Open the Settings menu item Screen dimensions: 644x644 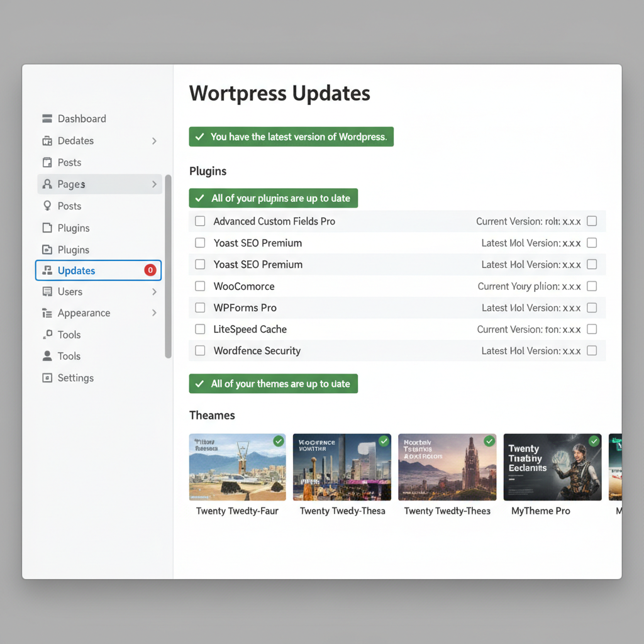click(75, 378)
